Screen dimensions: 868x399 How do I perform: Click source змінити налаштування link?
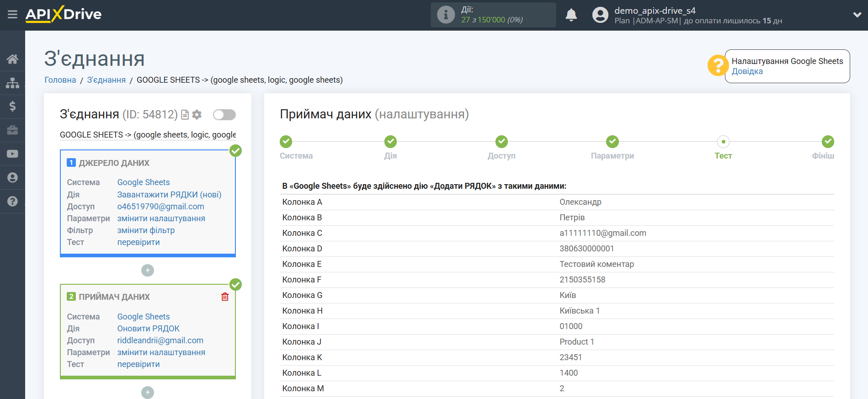[x=161, y=218]
